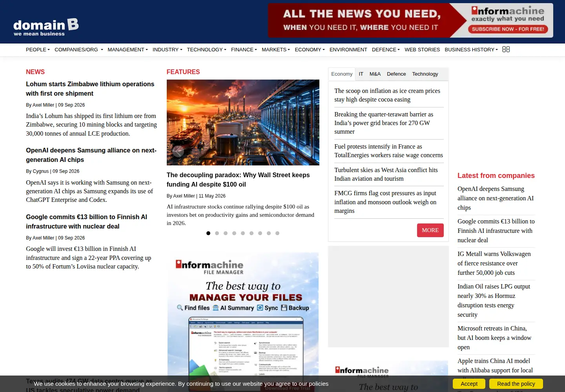The height and width of the screenshot is (392, 565).
Task: Expand the TECHNOLOGY dropdown menu
Action: (x=206, y=50)
